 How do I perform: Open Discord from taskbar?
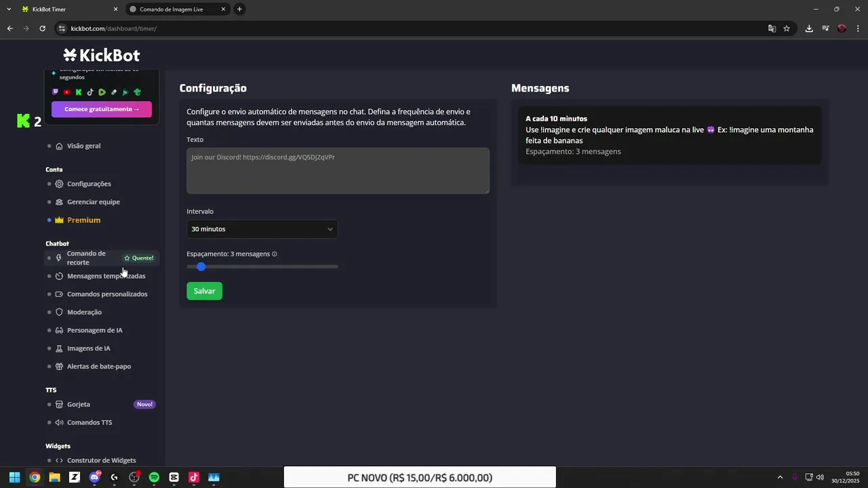94,477
